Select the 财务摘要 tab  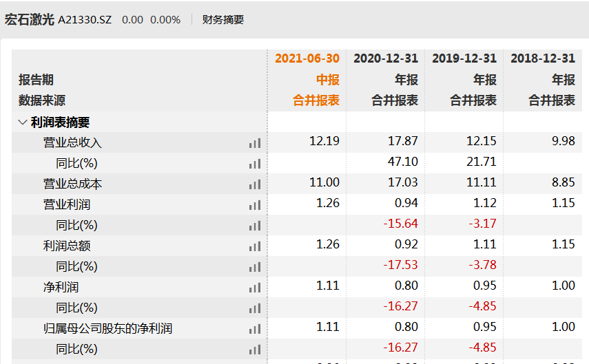(x=223, y=19)
